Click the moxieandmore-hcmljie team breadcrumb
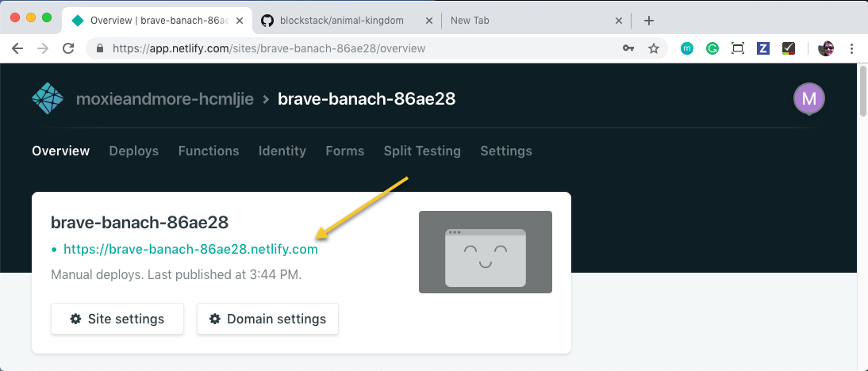 164,99
